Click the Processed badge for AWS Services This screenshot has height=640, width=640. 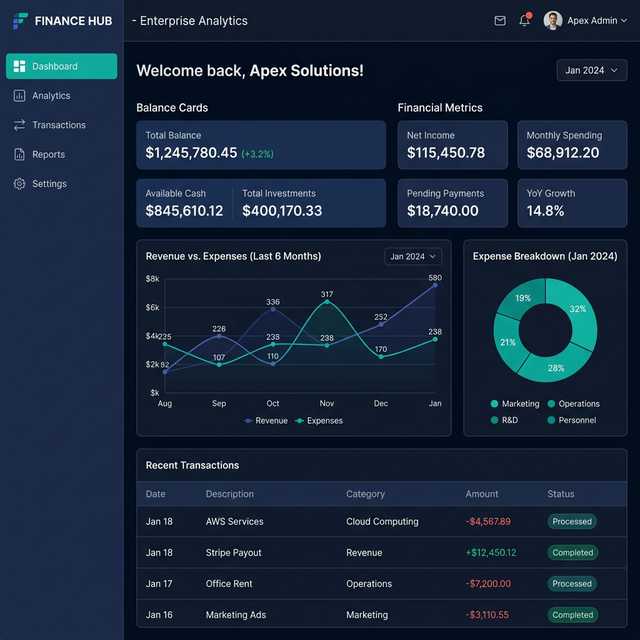click(572, 521)
